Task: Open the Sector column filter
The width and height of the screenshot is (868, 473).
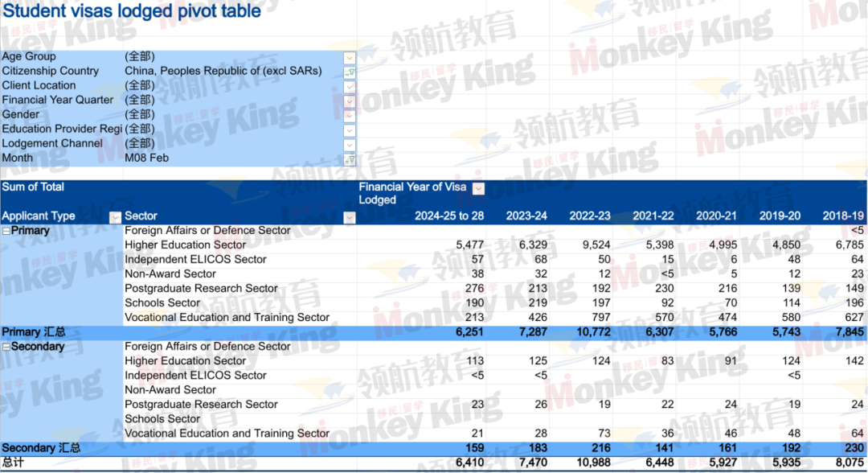Action: coord(350,217)
